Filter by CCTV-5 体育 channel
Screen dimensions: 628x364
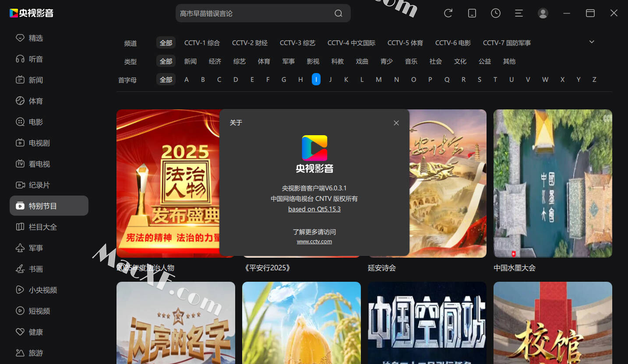pyautogui.click(x=405, y=43)
